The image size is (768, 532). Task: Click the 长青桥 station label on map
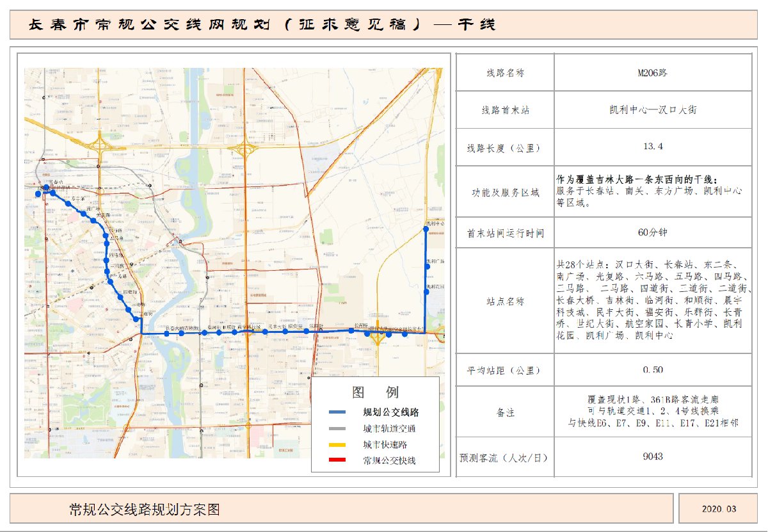(x=362, y=326)
